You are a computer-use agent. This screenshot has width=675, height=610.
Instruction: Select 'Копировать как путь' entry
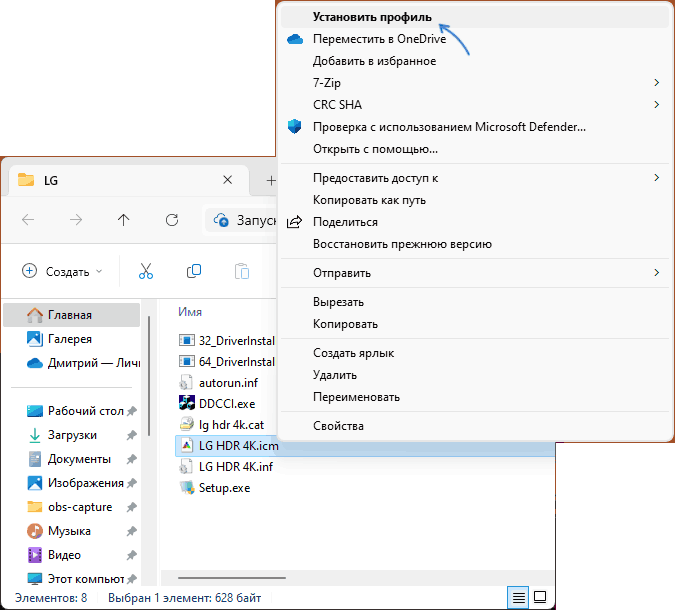tap(475, 200)
